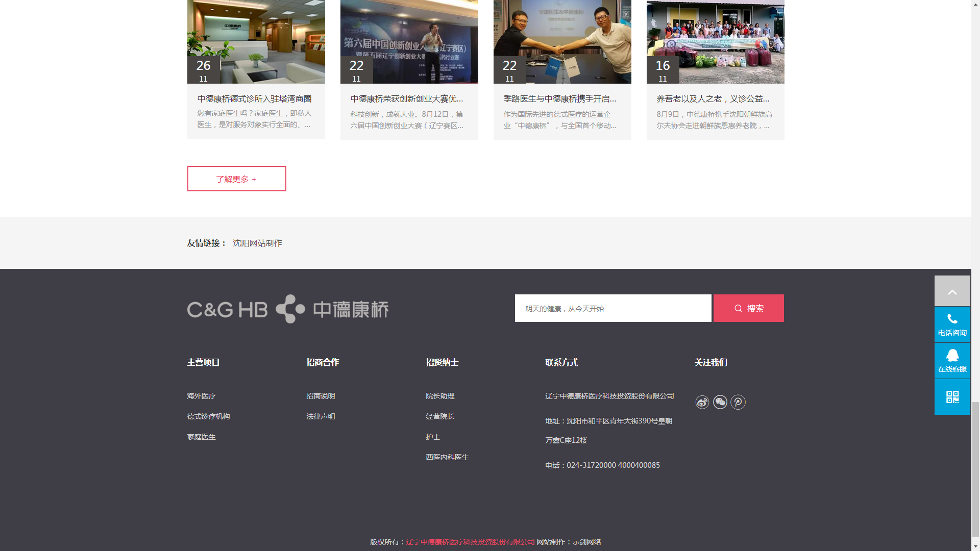Viewport: 980px width, 551px height.
Task: Click excerpt 您有家庭医生吗？家庭医生
Action: point(255,119)
